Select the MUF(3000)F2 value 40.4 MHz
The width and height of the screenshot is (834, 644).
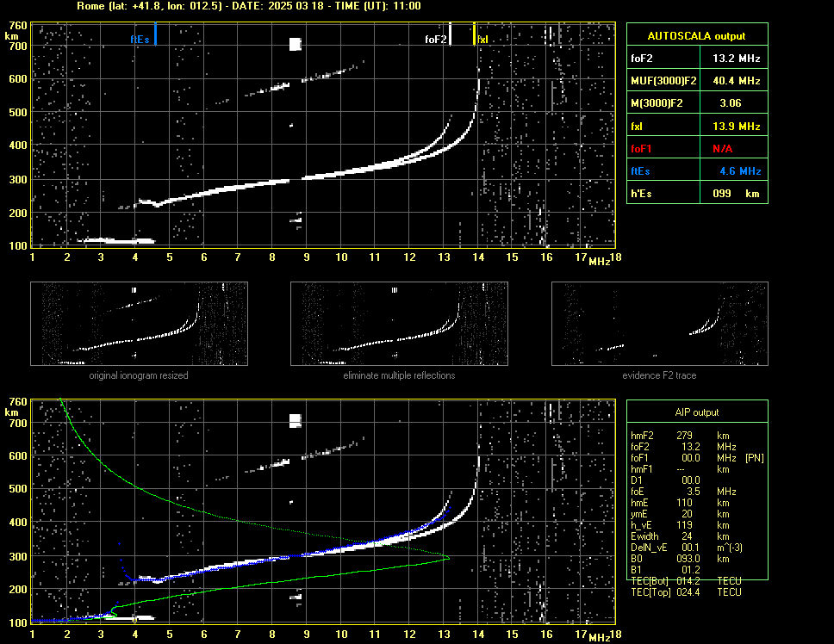click(736, 81)
